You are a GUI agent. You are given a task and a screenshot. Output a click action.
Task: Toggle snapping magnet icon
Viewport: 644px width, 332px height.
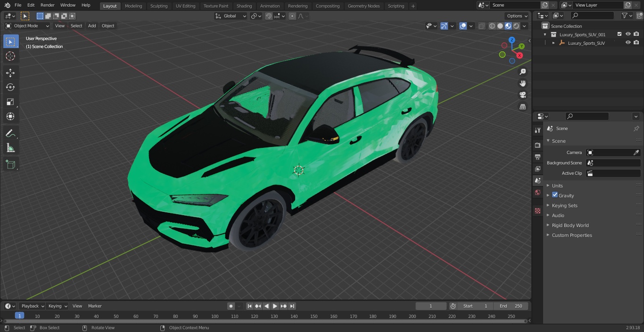pos(268,16)
